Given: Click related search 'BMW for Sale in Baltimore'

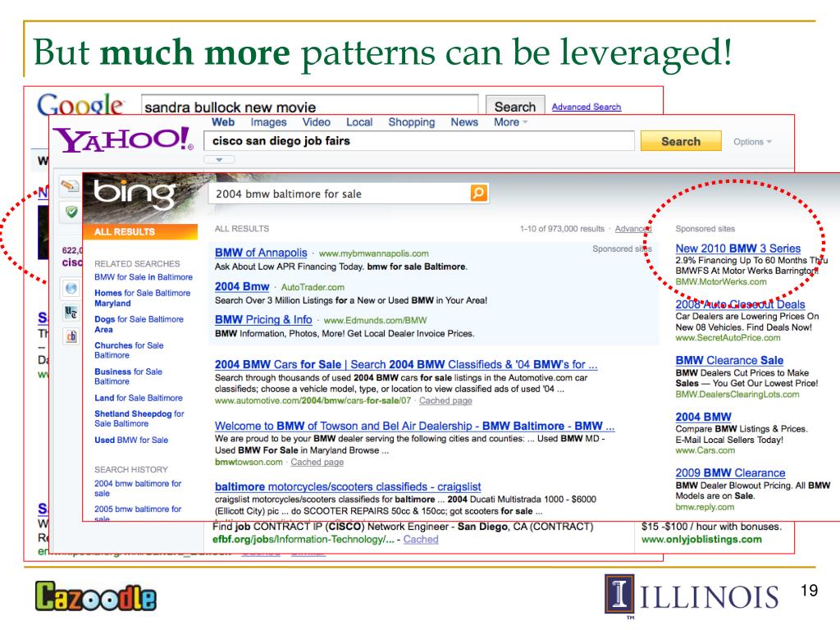Looking at the screenshot, I should coord(144,277).
